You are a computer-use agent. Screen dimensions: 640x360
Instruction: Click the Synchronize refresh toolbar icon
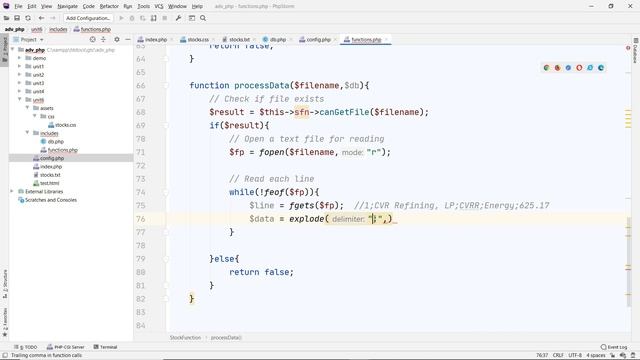click(28, 18)
